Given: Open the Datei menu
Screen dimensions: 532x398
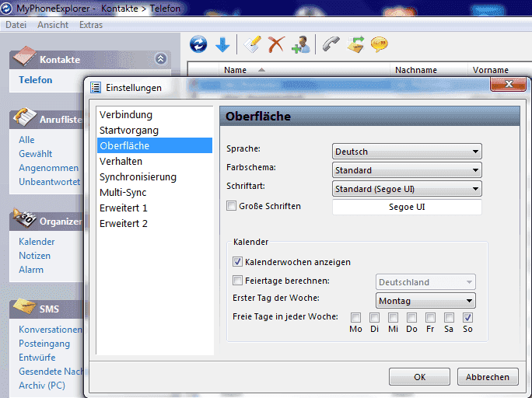Looking at the screenshot, I should tap(16, 25).
